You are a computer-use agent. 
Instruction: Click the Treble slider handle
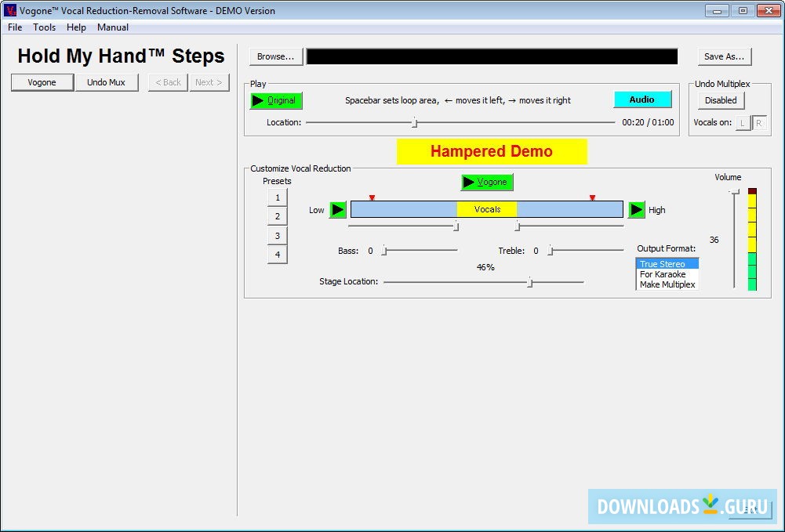pyautogui.click(x=550, y=251)
